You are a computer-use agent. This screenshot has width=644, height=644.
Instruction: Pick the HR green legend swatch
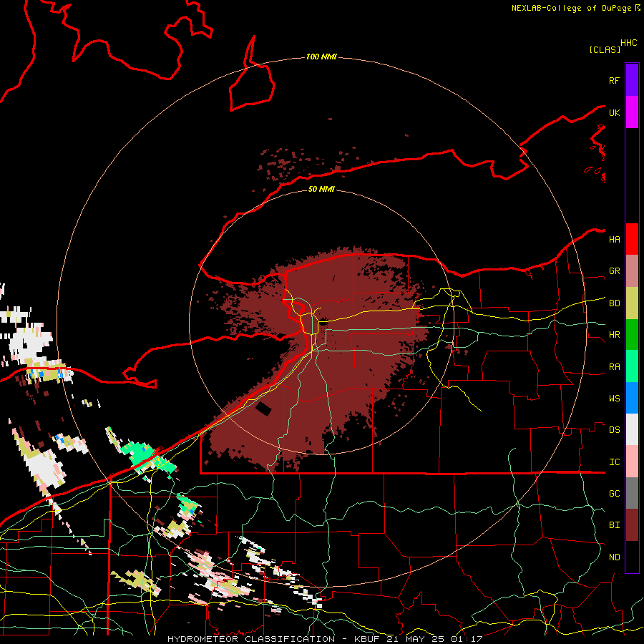coord(632,335)
